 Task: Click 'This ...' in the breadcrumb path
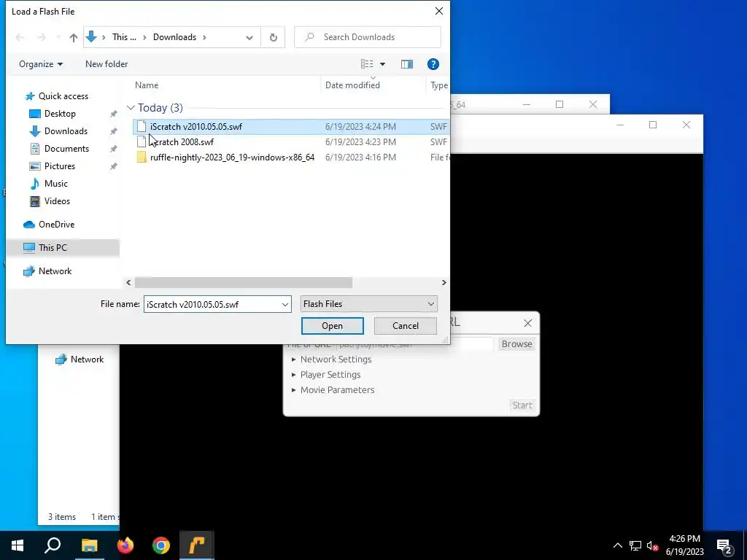coord(124,37)
